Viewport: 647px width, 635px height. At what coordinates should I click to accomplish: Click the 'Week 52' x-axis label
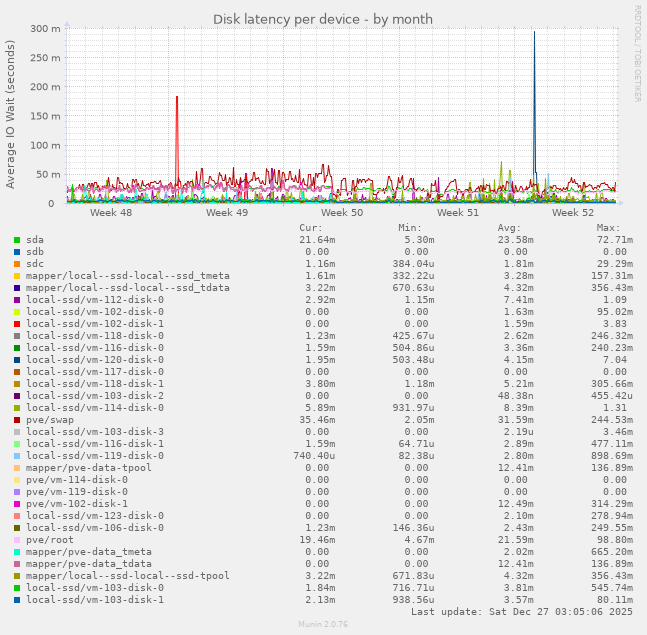click(573, 212)
